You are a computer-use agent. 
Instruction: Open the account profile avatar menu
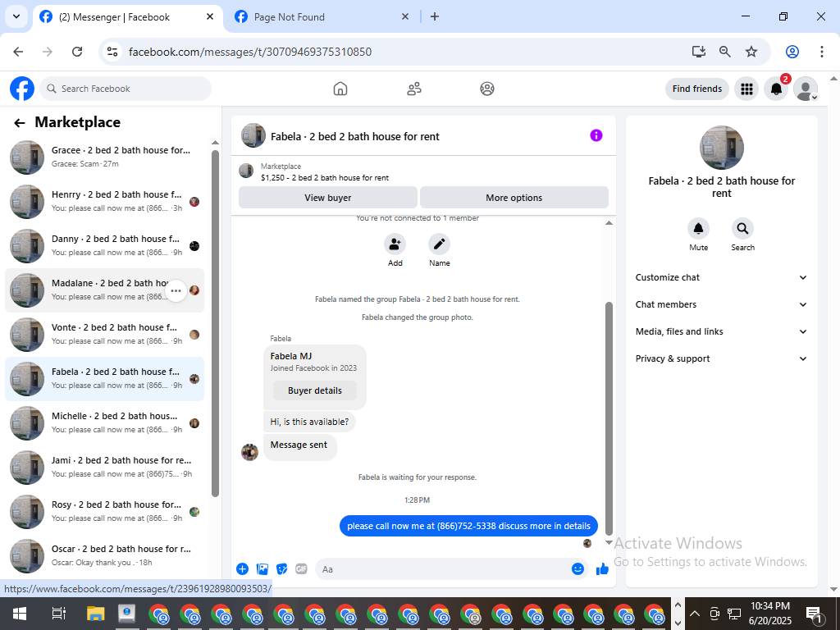point(806,89)
